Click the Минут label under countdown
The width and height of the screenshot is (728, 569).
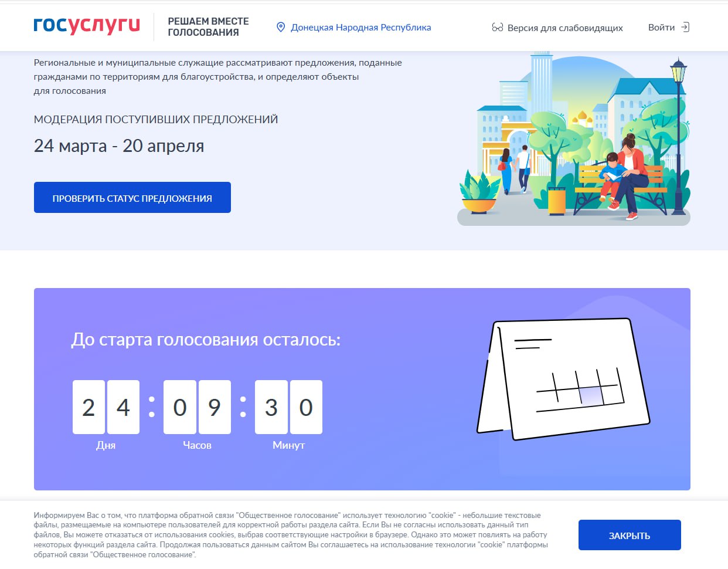pyautogui.click(x=288, y=445)
